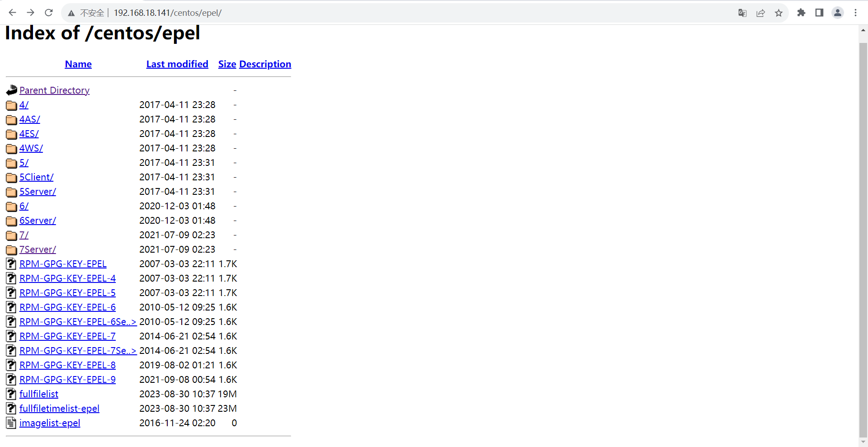
Task: Click the unknown-file icon beside fullfilelist
Action: (11, 394)
